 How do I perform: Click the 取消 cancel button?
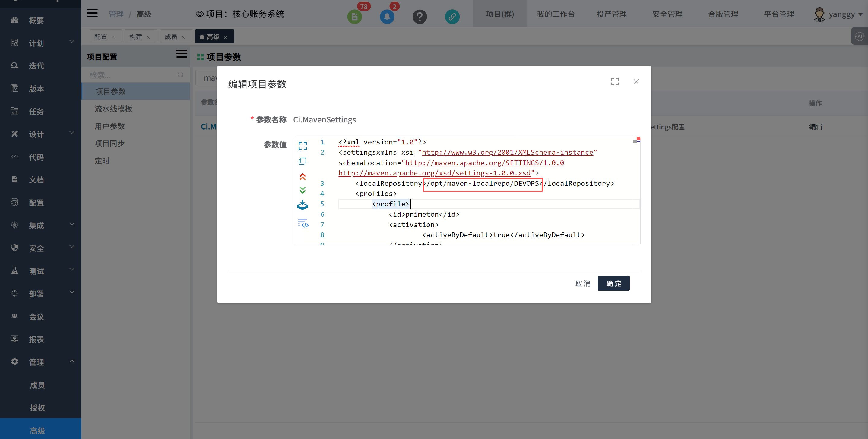click(x=583, y=283)
